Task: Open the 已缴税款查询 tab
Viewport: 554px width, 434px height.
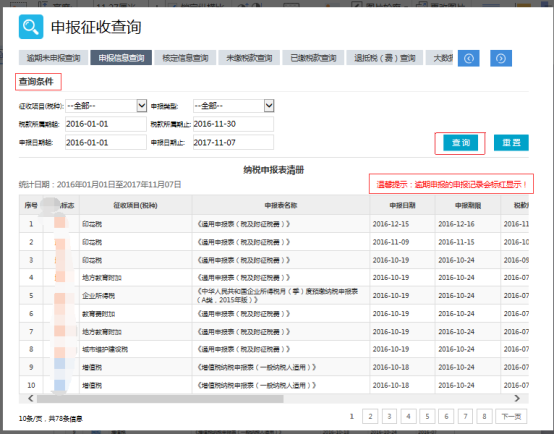Action: pyautogui.click(x=313, y=58)
